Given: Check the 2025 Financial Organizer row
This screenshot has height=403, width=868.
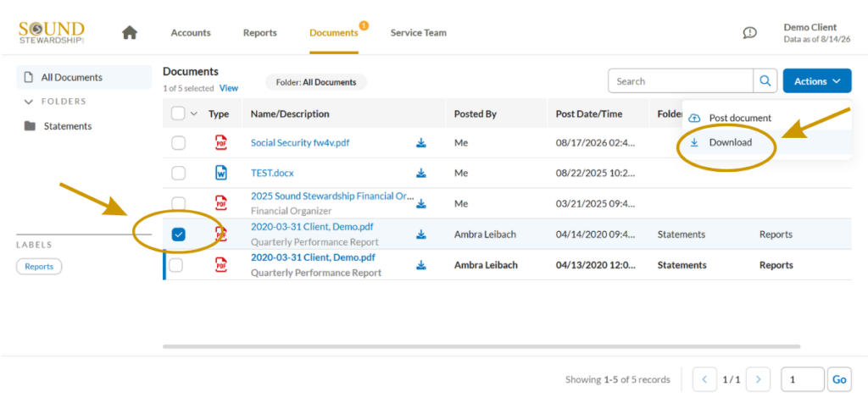Looking at the screenshot, I should tap(178, 203).
